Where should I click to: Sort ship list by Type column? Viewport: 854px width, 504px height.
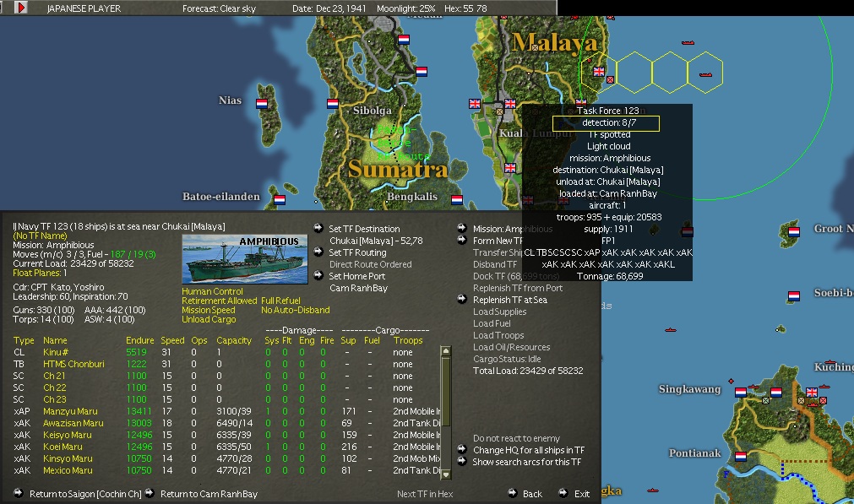pyautogui.click(x=24, y=340)
